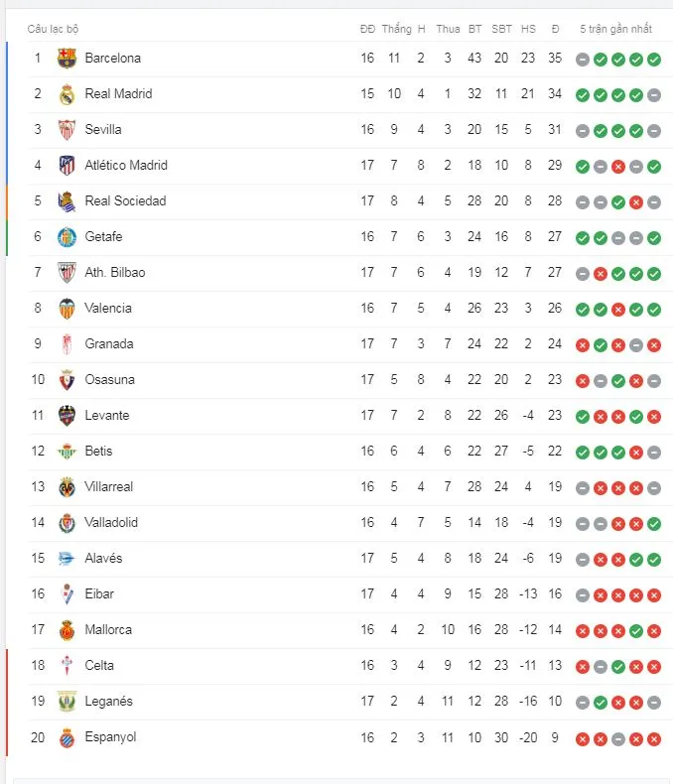
Task: Click Real Madrid's latest draw indicator
Action: tap(654, 95)
